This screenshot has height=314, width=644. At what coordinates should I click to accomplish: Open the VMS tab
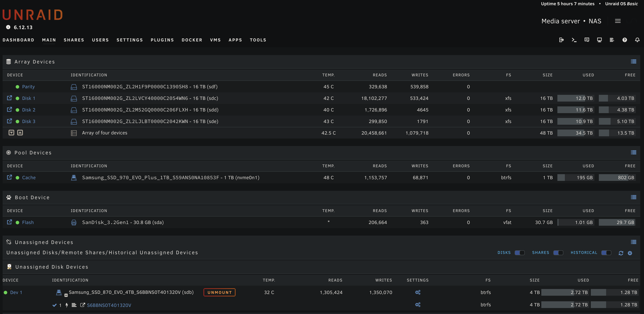[215, 40]
